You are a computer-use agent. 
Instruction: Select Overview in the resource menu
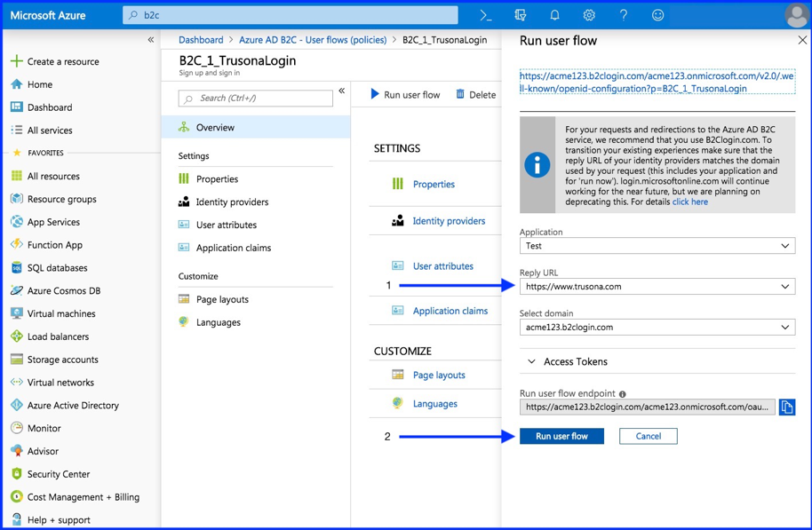pyautogui.click(x=256, y=127)
